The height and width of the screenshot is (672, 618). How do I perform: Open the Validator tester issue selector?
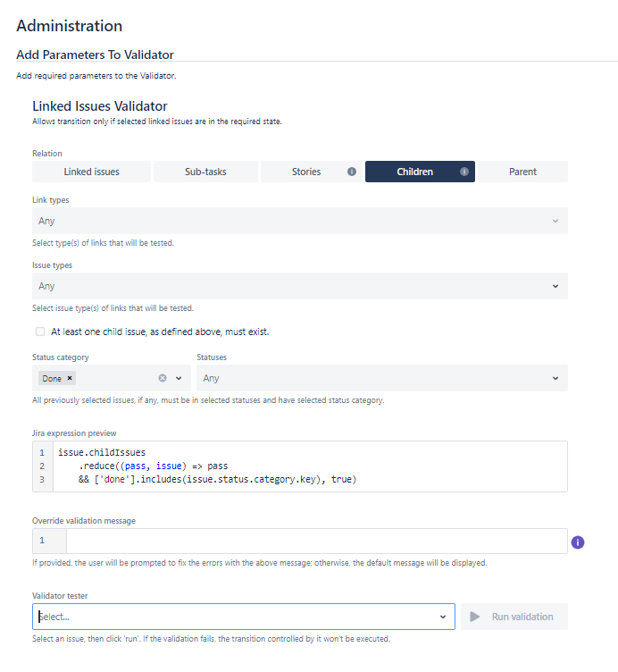[243, 617]
